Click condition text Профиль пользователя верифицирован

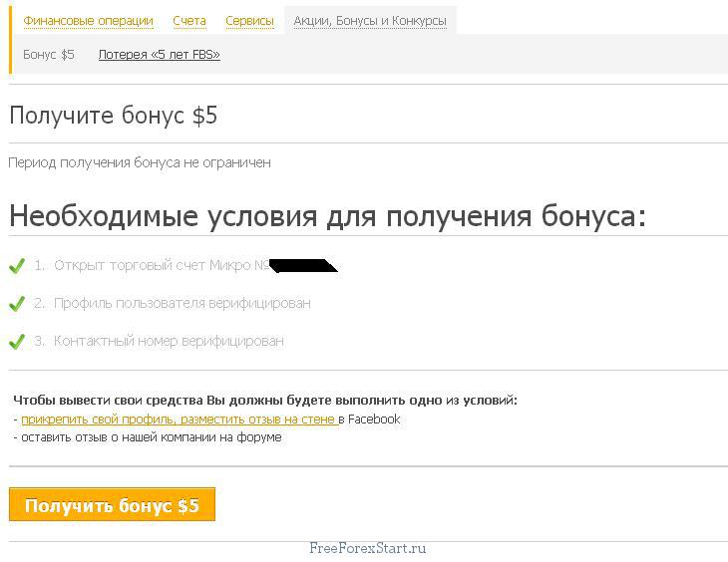click(182, 303)
